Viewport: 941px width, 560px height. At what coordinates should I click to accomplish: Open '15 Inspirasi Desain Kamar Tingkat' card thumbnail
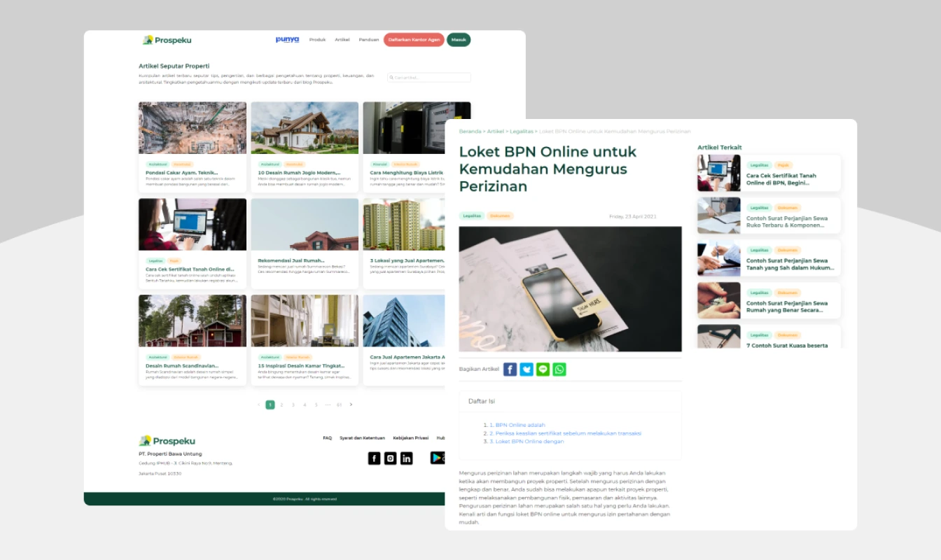305,321
